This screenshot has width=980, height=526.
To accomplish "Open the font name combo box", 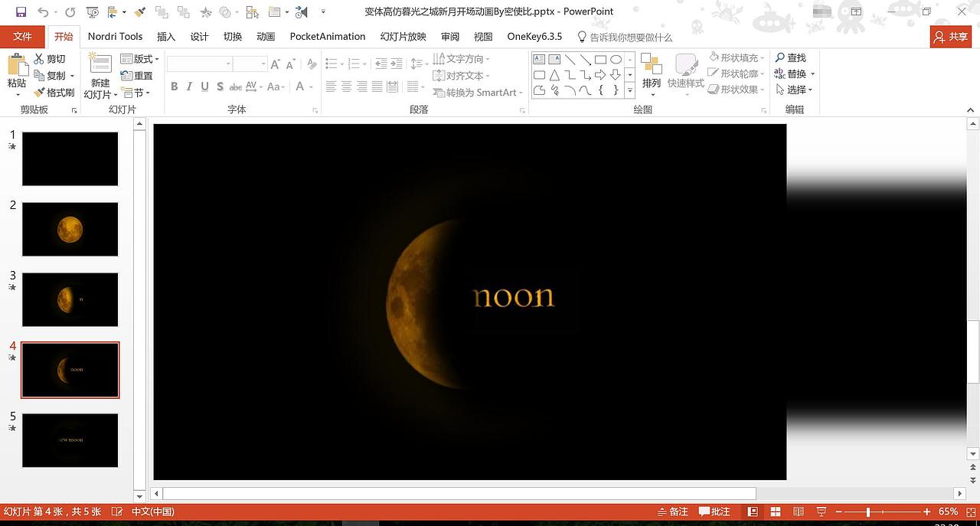I will (200, 64).
